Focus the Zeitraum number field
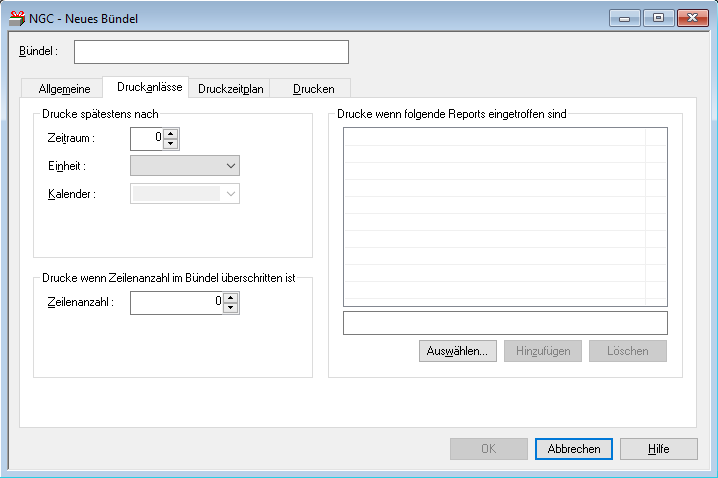Screen dimensions: 718x478 (146, 139)
